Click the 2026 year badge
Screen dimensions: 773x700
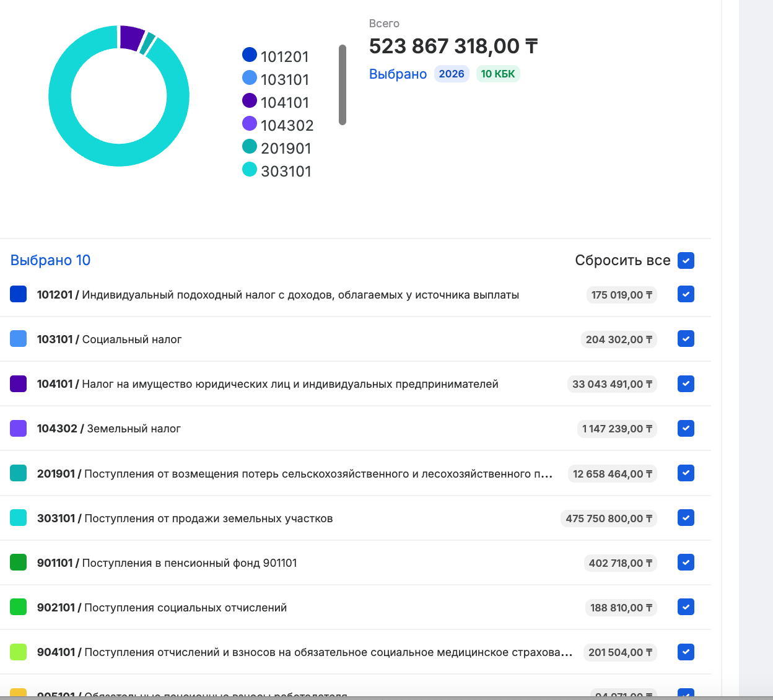[452, 74]
